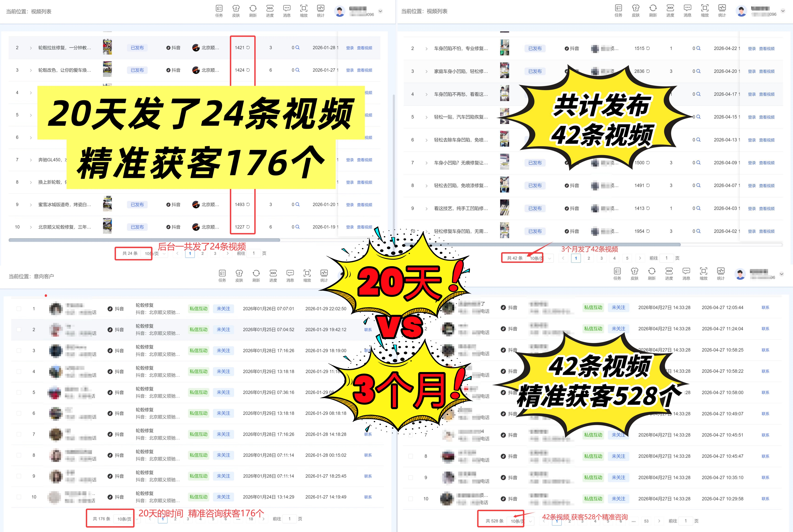The height and width of the screenshot is (532, 793).
Task: Open 皮肤 icon in the 24-video list panel
Action: click(x=236, y=10)
